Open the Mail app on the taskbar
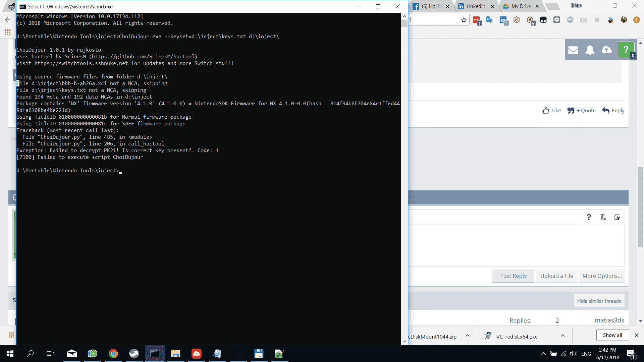This screenshot has width=644, height=362. 71,354
